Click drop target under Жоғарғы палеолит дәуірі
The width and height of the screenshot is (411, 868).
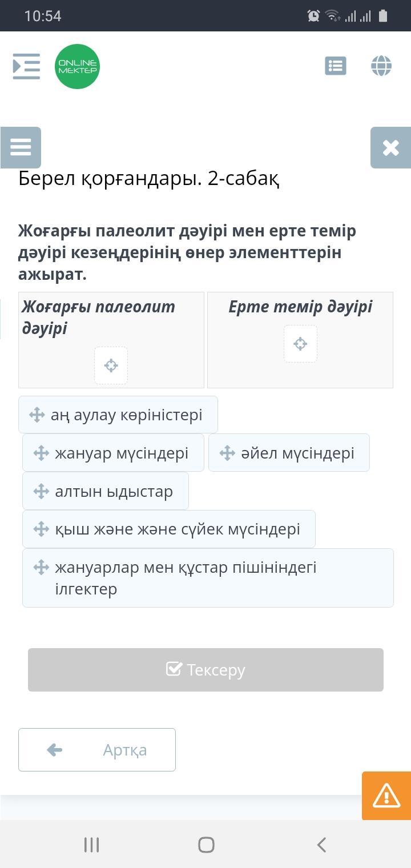(111, 365)
